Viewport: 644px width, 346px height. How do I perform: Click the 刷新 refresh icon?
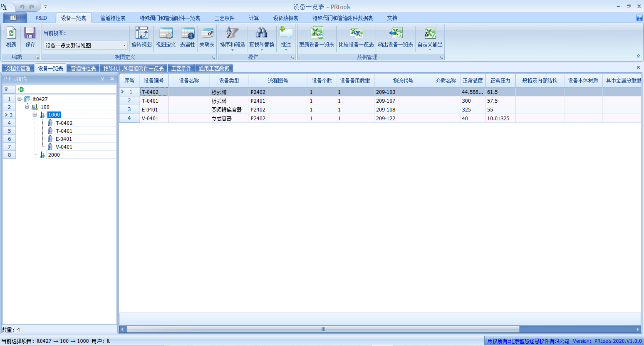[11, 34]
